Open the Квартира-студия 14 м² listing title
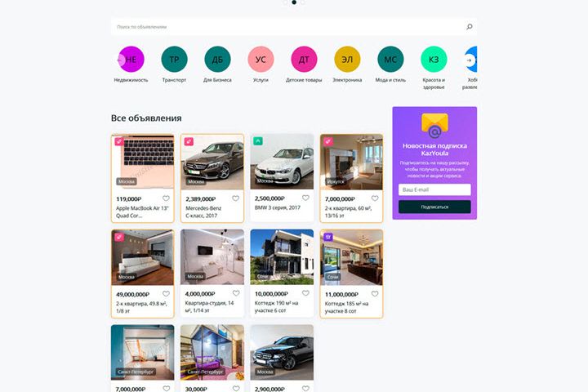This screenshot has width=588, height=392. [x=209, y=306]
